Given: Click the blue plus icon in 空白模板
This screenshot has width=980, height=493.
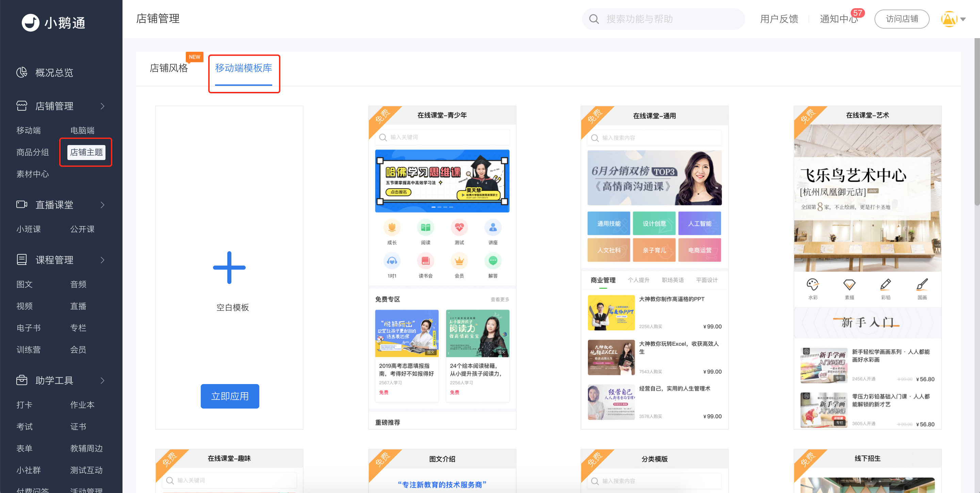Looking at the screenshot, I should click(229, 267).
